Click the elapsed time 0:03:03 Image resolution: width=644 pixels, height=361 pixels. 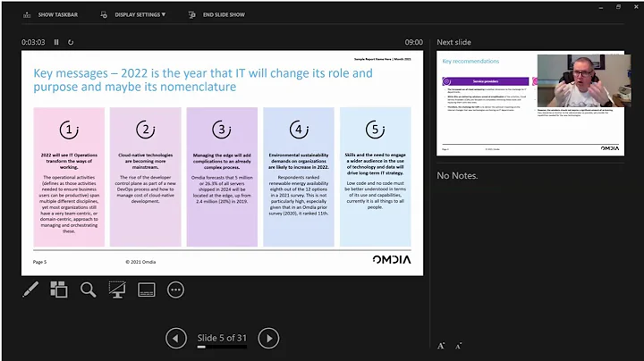click(x=33, y=42)
